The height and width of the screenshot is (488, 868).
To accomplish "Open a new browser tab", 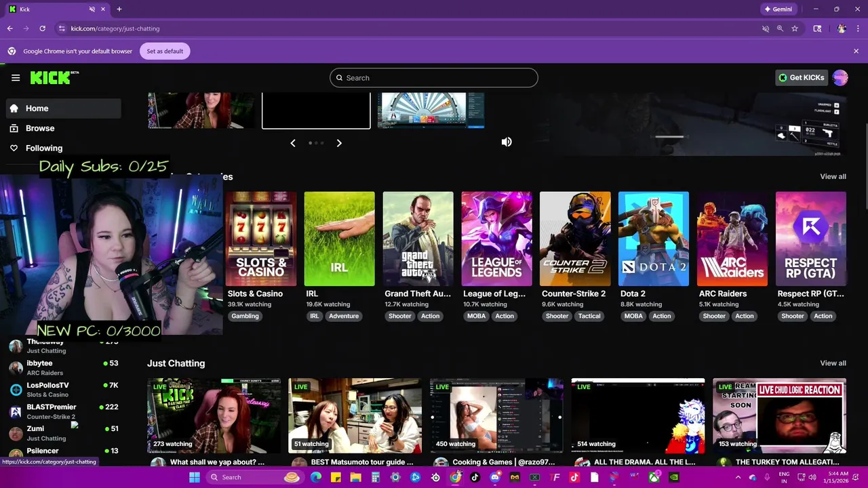I will click(119, 9).
